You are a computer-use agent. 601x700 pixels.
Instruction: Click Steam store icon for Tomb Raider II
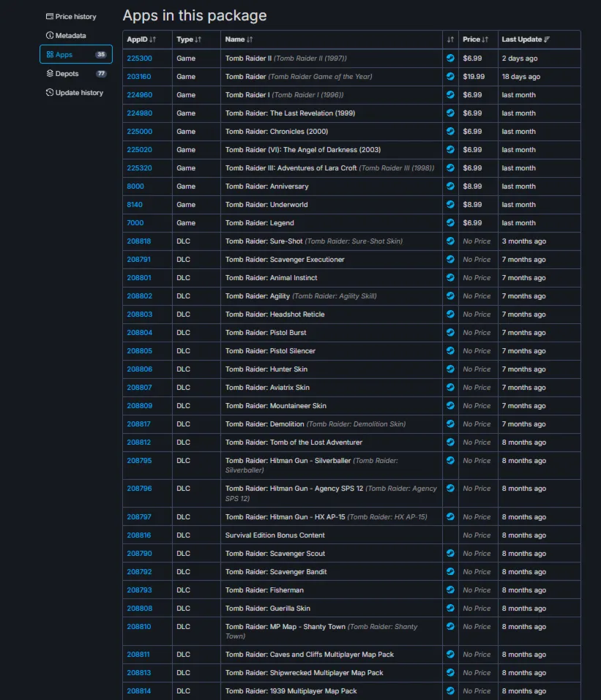(450, 58)
